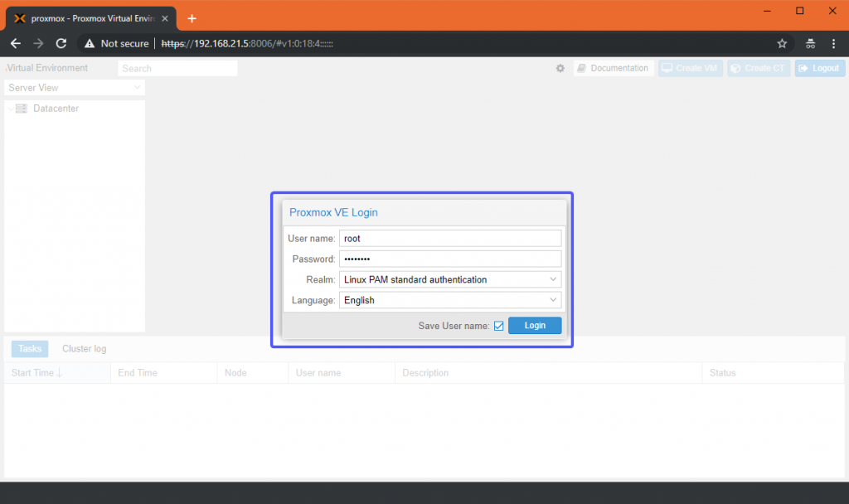This screenshot has height=504, width=849.
Task: Close the proxmox browser tab
Action: tap(165, 18)
